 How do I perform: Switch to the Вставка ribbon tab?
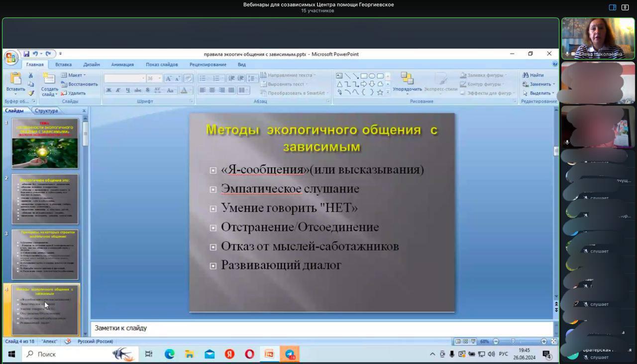63,65
